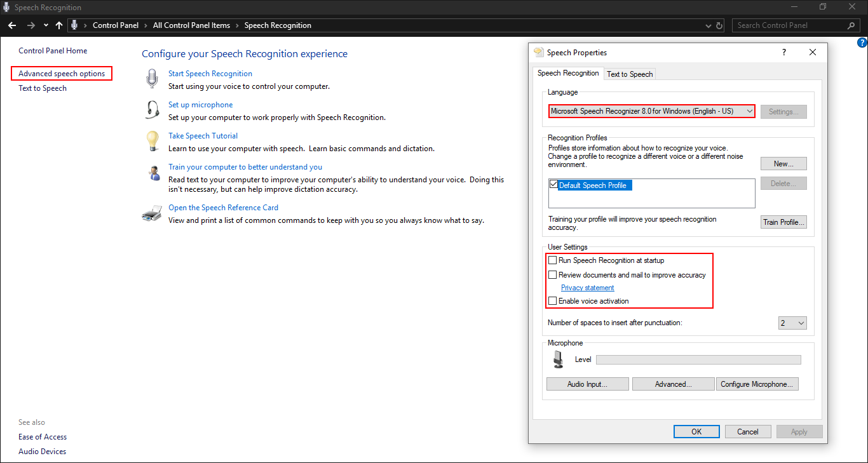Click Train your computer to better understand you
This screenshot has height=463, width=868.
[x=245, y=167]
